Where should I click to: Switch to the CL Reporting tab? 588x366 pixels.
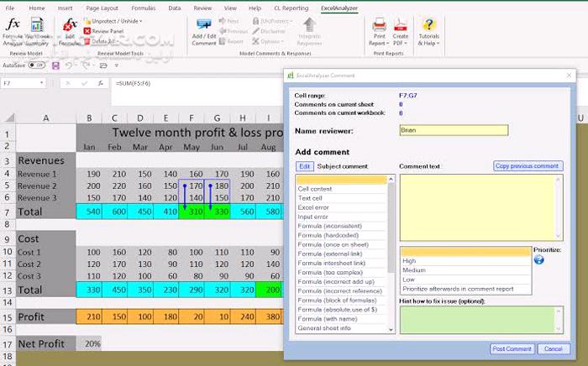[x=291, y=8]
